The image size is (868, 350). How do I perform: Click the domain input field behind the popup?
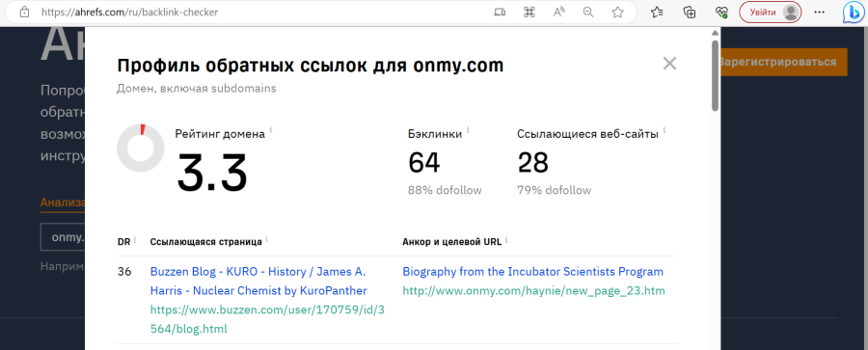[63, 237]
